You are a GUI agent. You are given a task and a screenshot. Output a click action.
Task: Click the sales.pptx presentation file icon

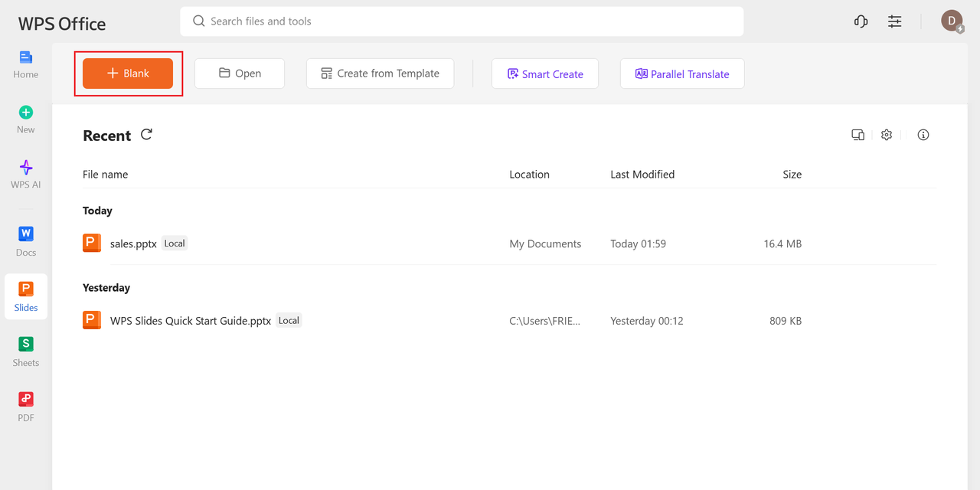point(92,243)
